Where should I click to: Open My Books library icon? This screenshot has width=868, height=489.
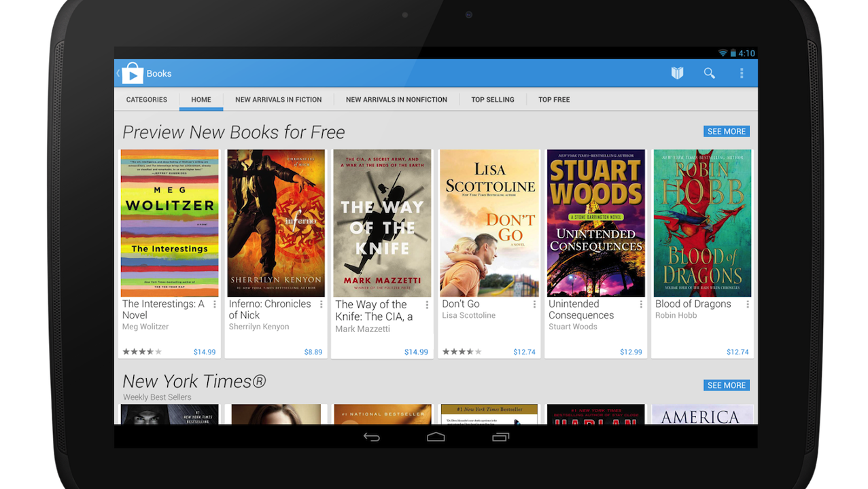677,73
